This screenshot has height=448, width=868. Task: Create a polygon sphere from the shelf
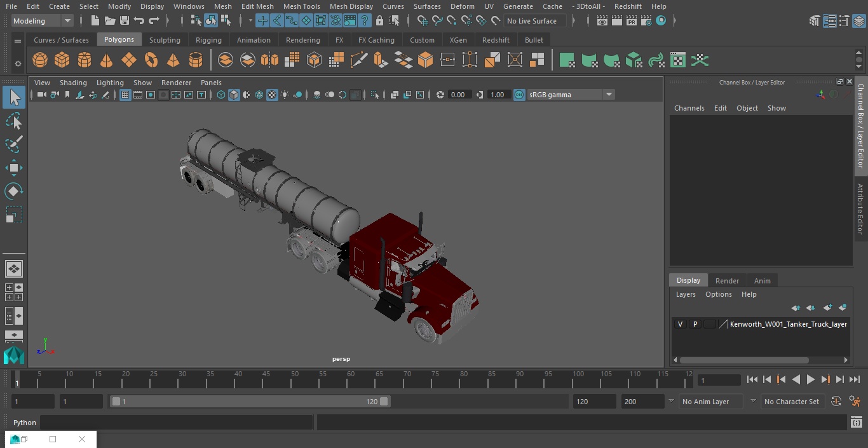(40, 60)
